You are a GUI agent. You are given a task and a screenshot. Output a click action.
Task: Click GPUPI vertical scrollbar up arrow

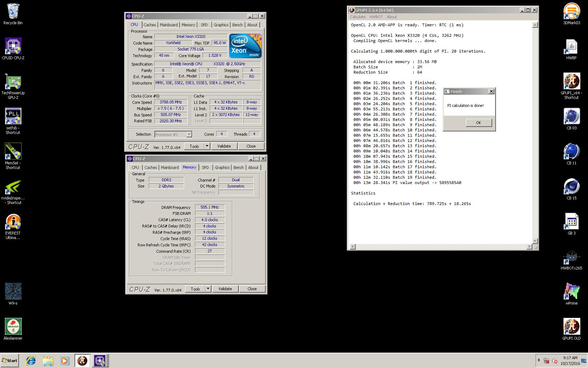tap(535, 25)
